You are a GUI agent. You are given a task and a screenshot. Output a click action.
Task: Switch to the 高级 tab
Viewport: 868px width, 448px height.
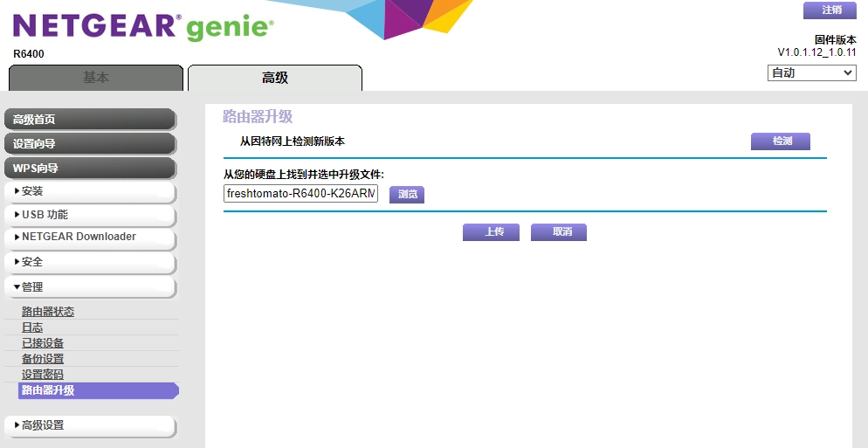pos(275,78)
